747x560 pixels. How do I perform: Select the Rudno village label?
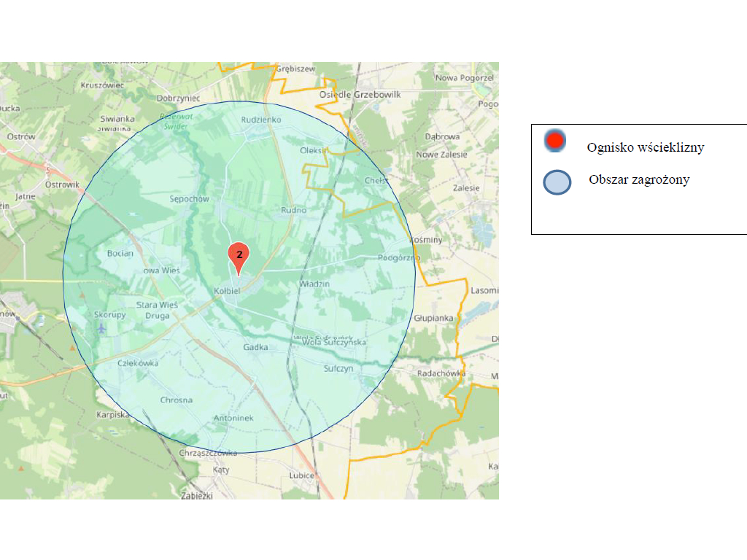tap(293, 210)
